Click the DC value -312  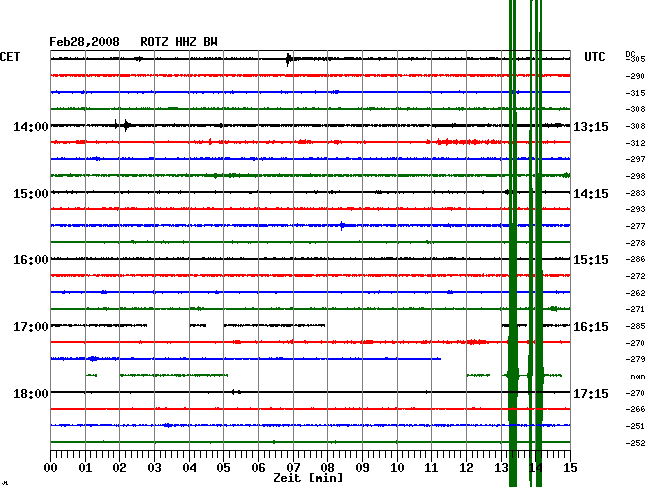click(635, 143)
